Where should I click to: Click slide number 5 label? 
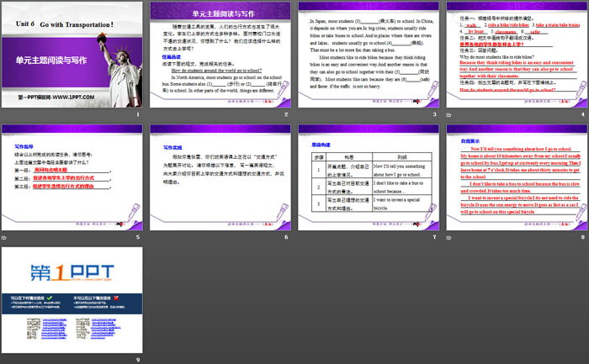click(138, 237)
